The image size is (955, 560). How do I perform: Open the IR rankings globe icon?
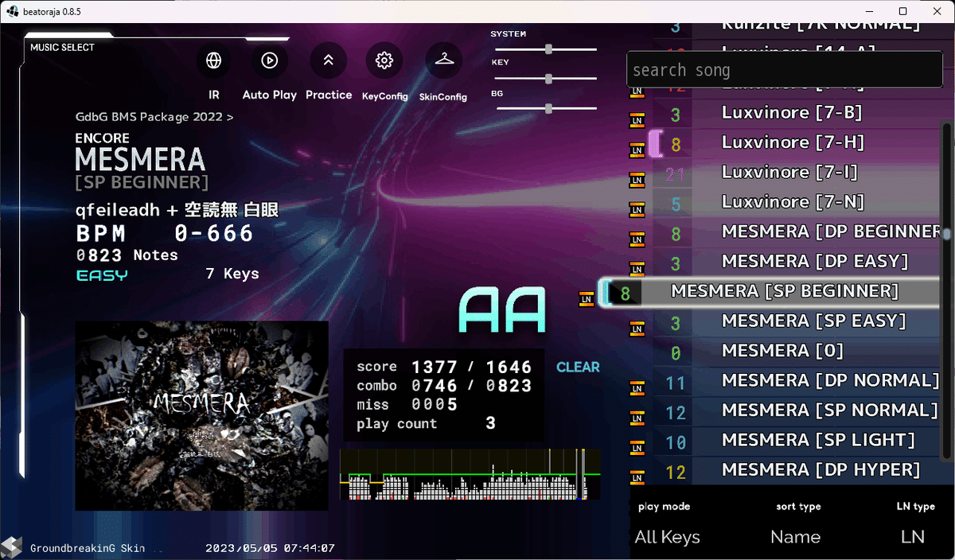click(x=213, y=60)
